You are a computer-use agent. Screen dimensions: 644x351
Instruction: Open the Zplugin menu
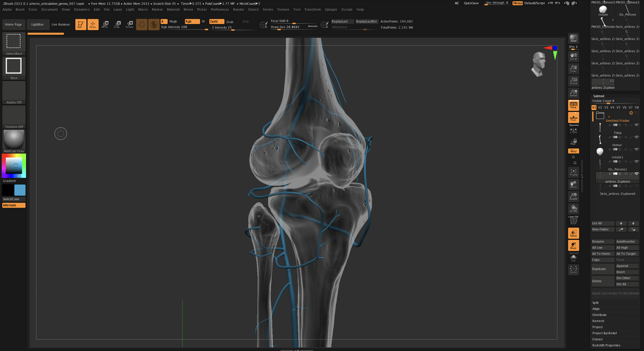point(331,9)
